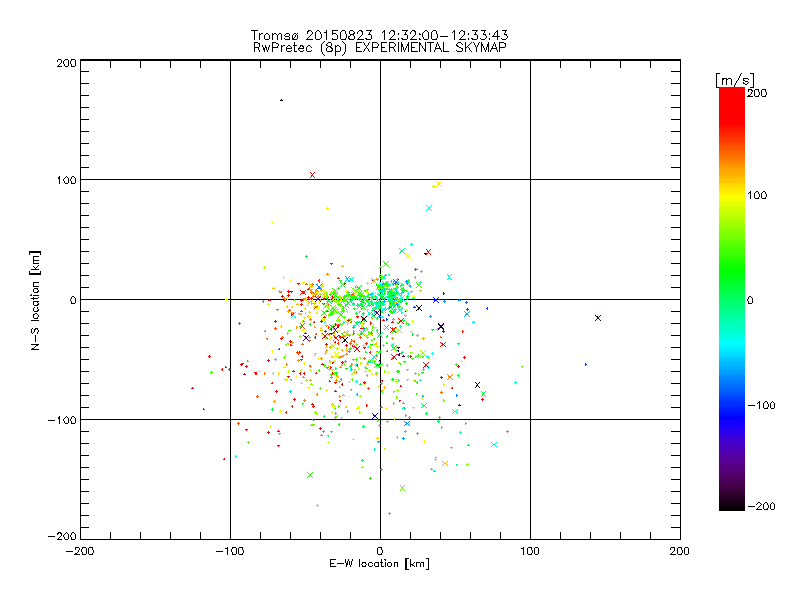The height and width of the screenshot is (600, 800).
Task: Click the isolated black X marker far east
Action: point(598,318)
